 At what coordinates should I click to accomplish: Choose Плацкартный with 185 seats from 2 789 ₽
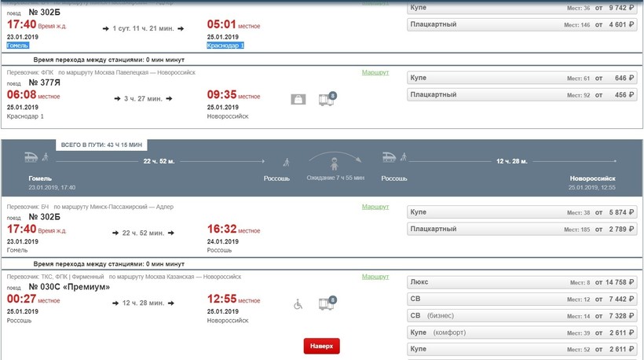click(x=521, y=230)
